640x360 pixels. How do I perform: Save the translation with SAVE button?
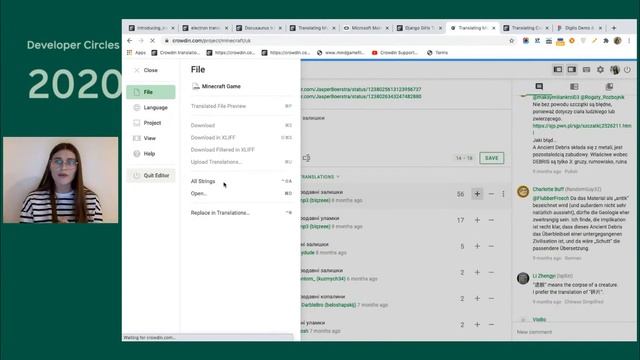point(491,158)
